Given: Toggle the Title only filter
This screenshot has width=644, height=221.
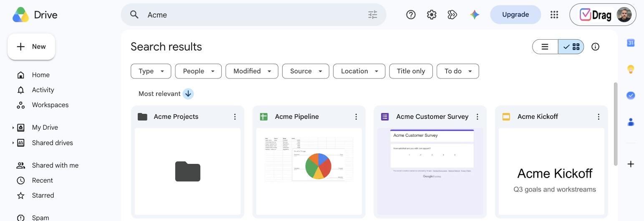Looking at the screenshot, I should coord(411,71).
